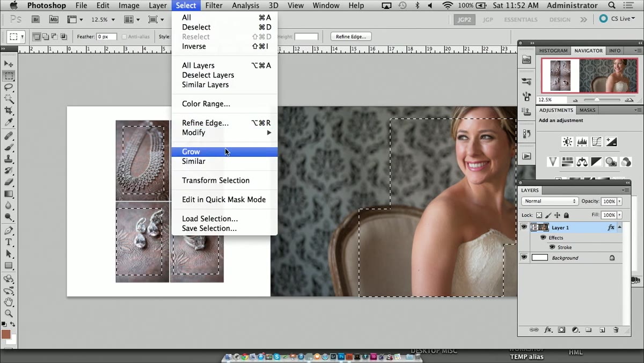Switch to the Masks tab
Viewport: 644px width, 363px height.
(587, 110)
